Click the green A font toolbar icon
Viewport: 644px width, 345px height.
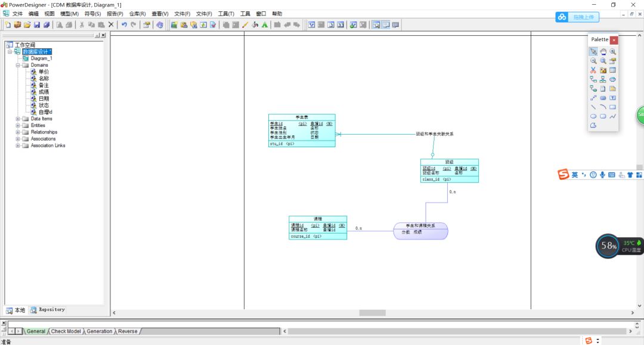point(265,25)
